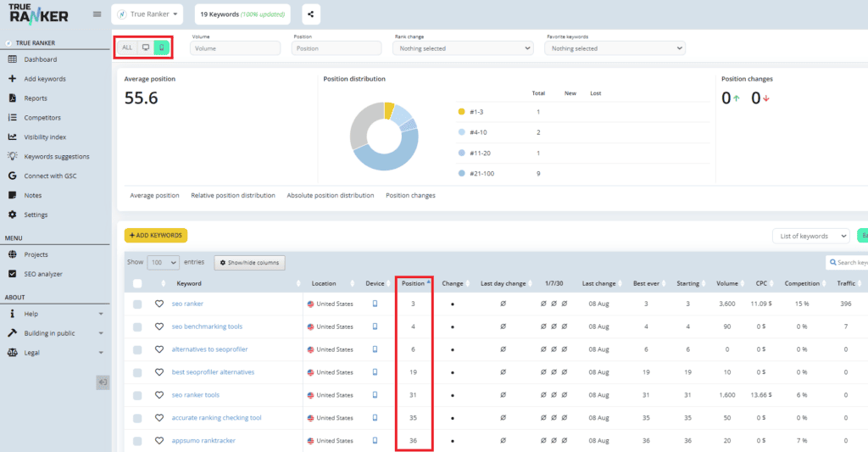Image resolution: width=868 pixels, height=452 pixels.
Task: Click the yellow ADD KEYWORDS button
Action: (x=156, y=236)
